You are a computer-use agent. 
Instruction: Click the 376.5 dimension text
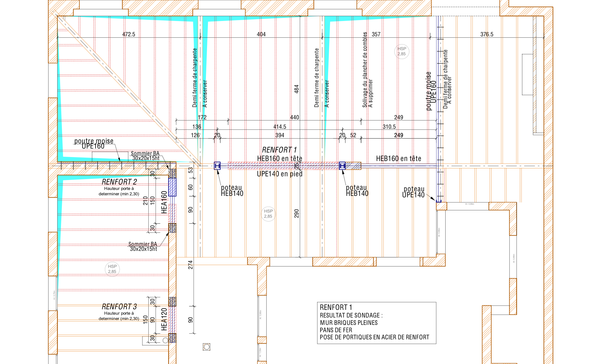(487, 34)
